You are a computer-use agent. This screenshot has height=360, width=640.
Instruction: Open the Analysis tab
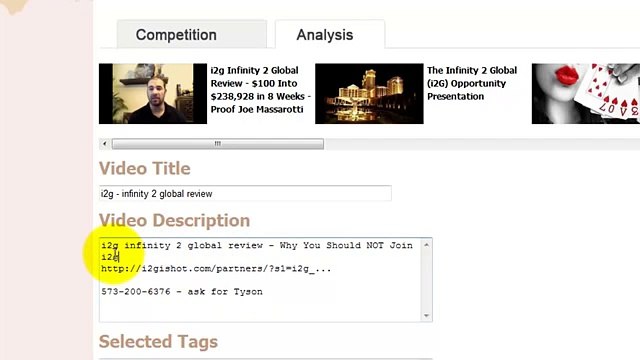click(330, 34)
